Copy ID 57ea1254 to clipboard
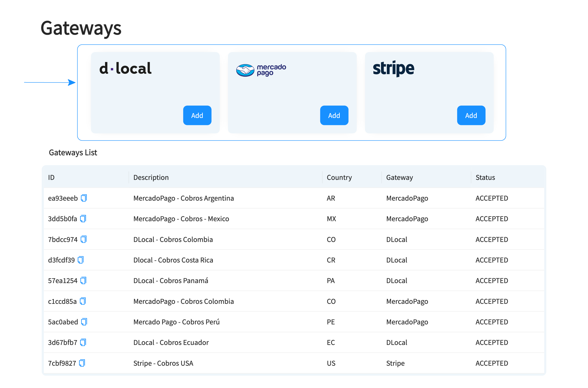This screenshot has height=388, width=588. point(83,281)
